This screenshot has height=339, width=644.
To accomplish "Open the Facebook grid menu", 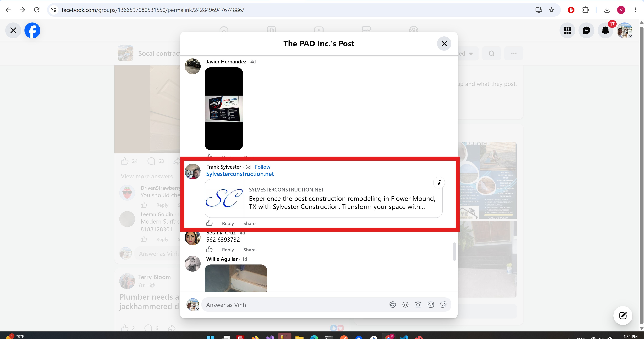I will [567, 30].
